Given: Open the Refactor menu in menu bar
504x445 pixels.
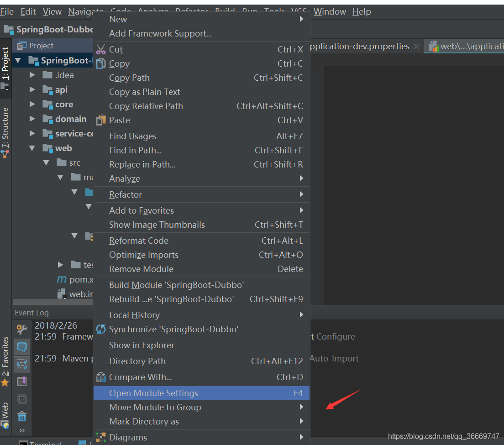Looking at the screenshot, I should [191, 11].
